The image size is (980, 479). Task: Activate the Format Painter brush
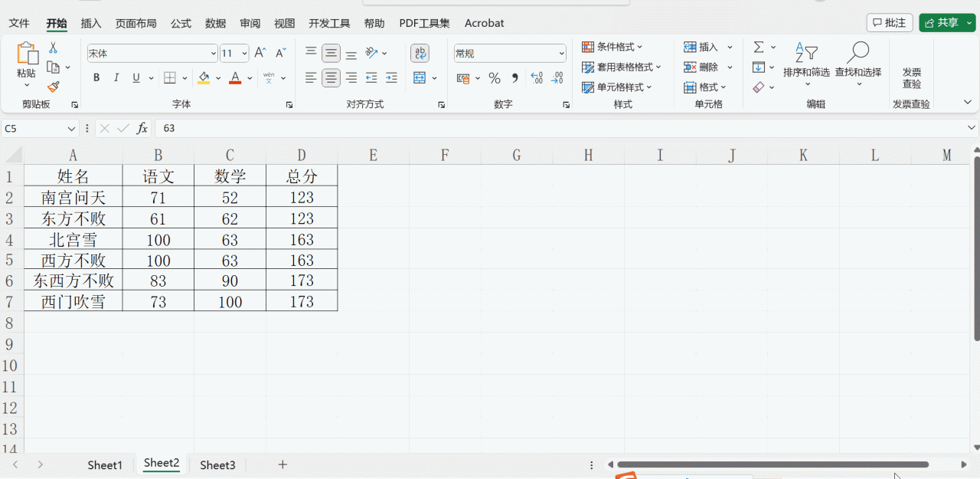click(x=53, y=87)
